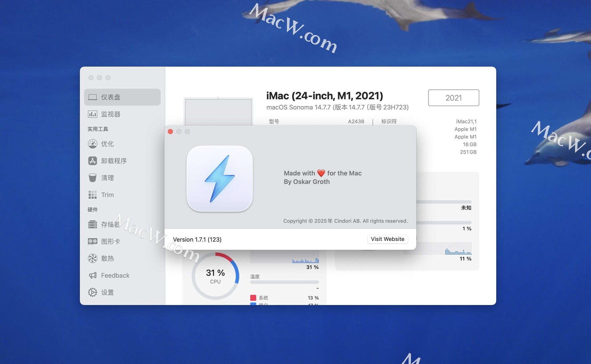Click the 标识符 label
This screenshot has width=591, height=364.
(x=389, y=121)
